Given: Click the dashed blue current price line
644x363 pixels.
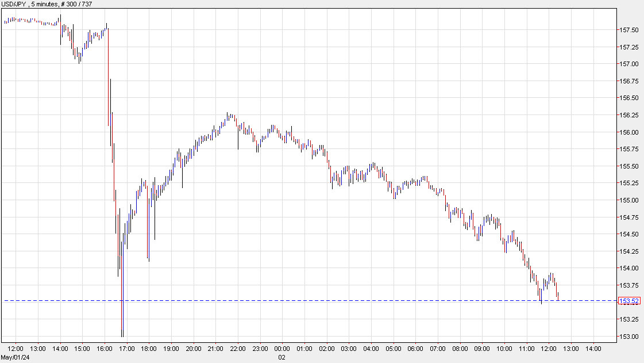Looking at the screenshot, I should coord(345,300).
